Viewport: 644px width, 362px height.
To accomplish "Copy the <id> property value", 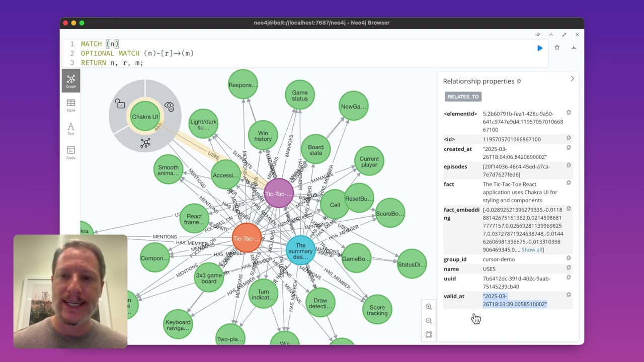I will pos(569,138).
